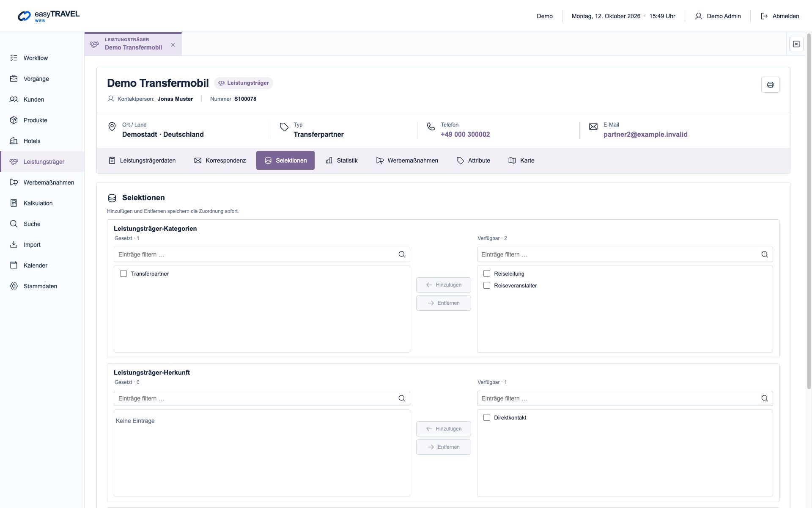Click the Demo label in top bar
Screen dimensions: 812x508
point(545,16)
